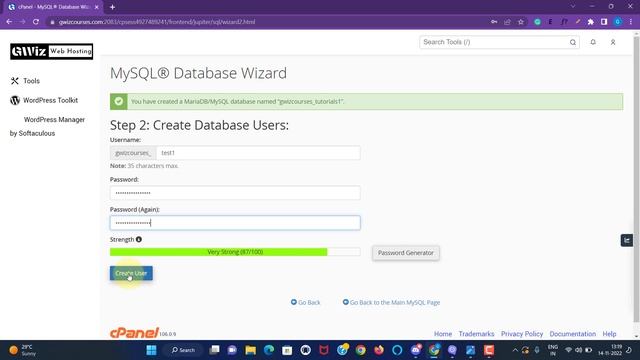
Task: Open Tools in the sidebar
Action: (x=25, y=81)
